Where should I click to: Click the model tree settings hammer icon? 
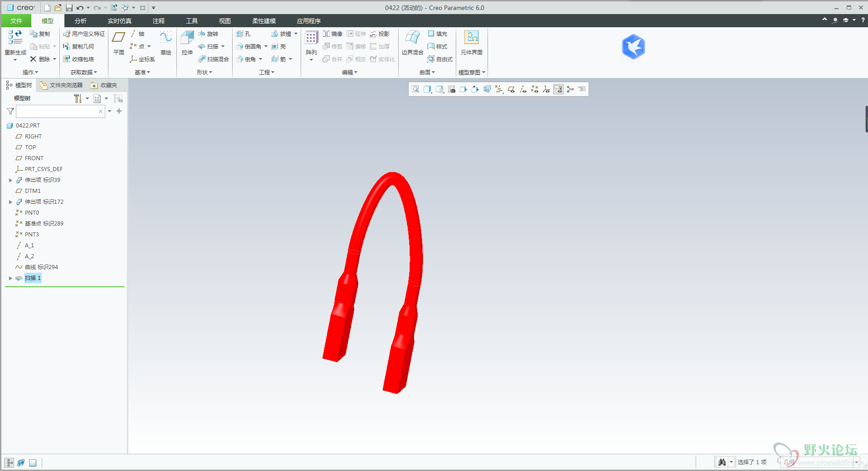click(x=78, y=98)
